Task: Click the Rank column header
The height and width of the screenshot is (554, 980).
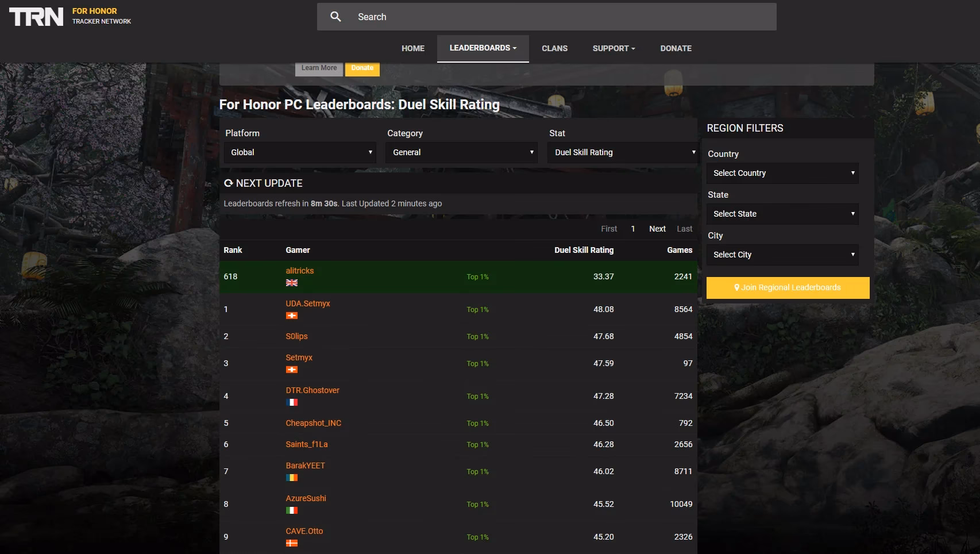Action: point(233,250)
